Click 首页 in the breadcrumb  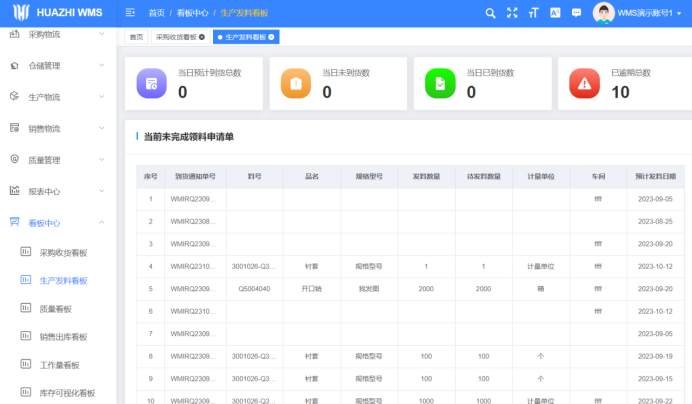click(156, 13)
